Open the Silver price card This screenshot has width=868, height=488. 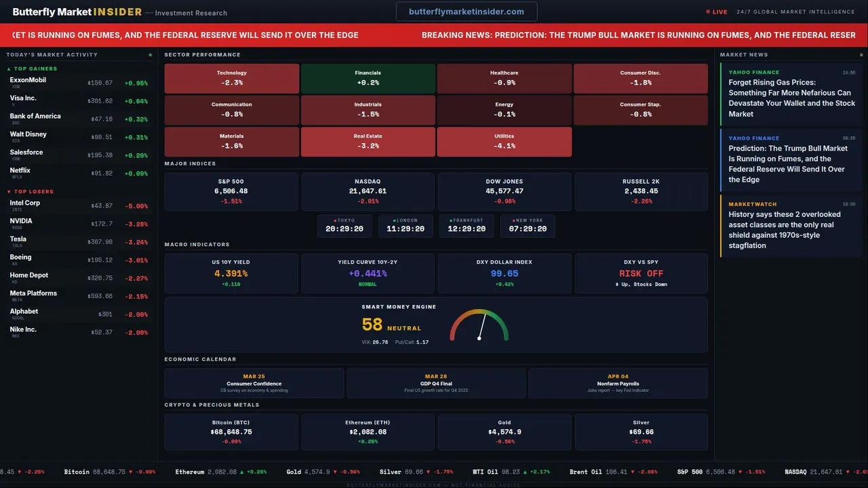641,432
